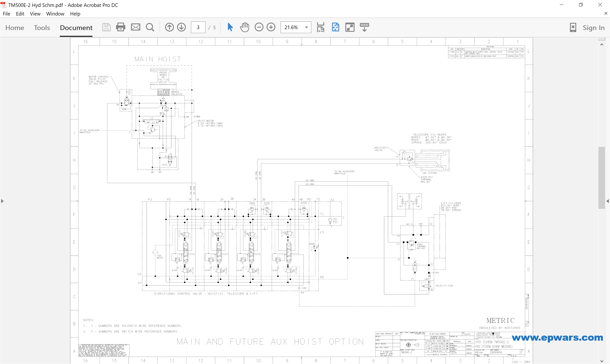This screenshot has width=610, height=364.
Task: Click the Save file icon
Action: click(106, 27)
